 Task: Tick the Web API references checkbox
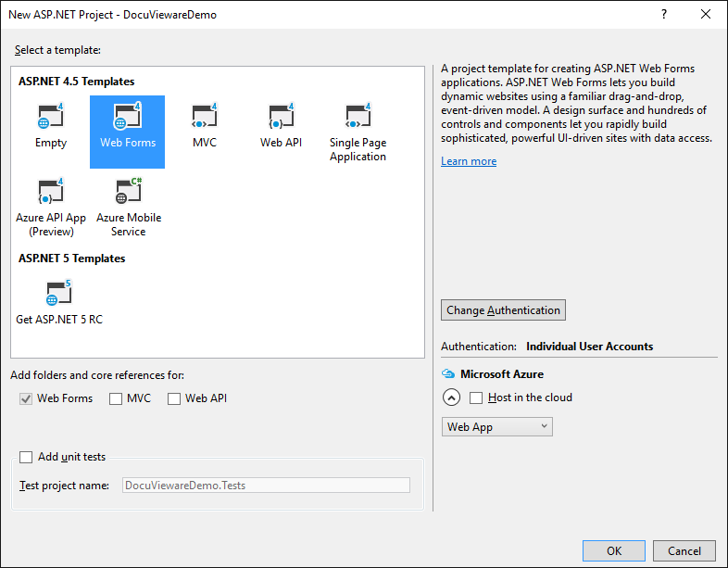(x=174, y=399)
